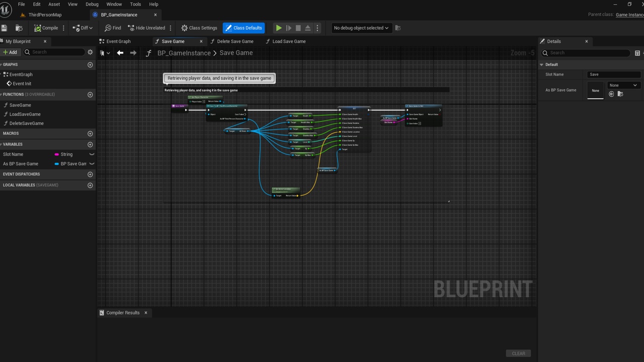Click the Play in editor button
Image resolution: width=644 pixels, height=362 pixels.
(x=279, y=28)
